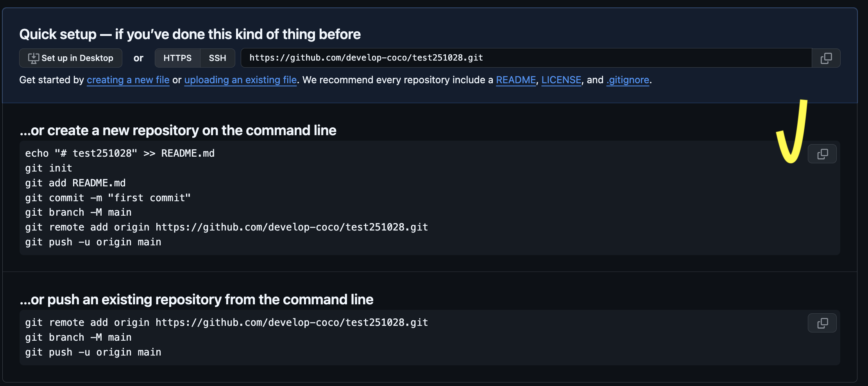The height and width of the screenshot is (386, 868).
Task: Click the git init command line
Action: [48, 168]
